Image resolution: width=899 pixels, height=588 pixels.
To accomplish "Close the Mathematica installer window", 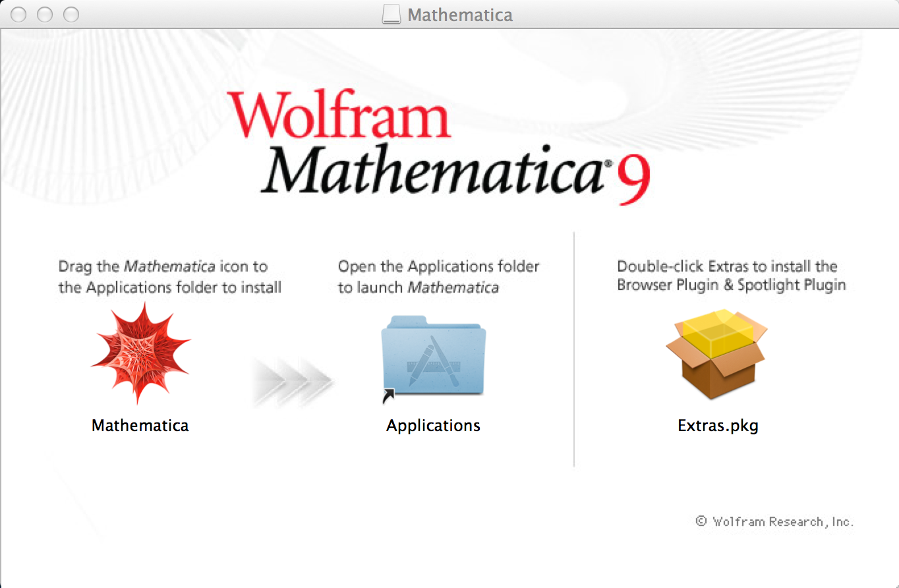I will point(18,15).
